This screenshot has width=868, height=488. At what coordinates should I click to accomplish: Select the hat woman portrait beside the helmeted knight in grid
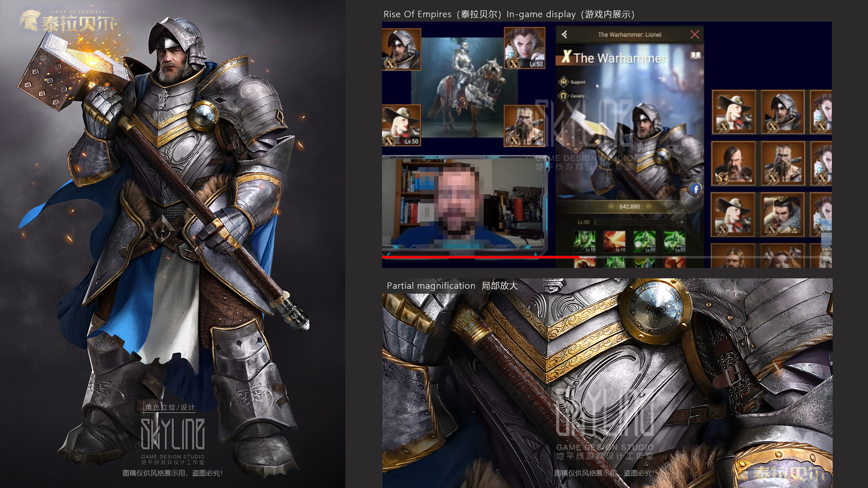(x=733, y=112)
